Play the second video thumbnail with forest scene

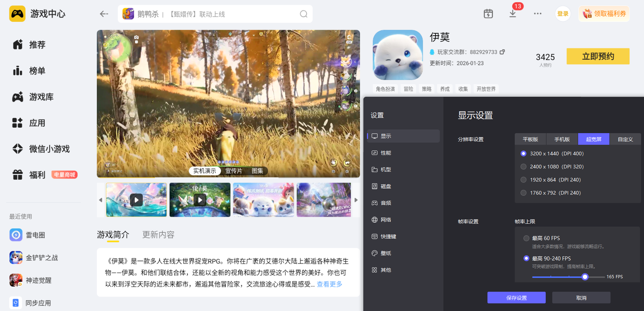click(200, 200)
